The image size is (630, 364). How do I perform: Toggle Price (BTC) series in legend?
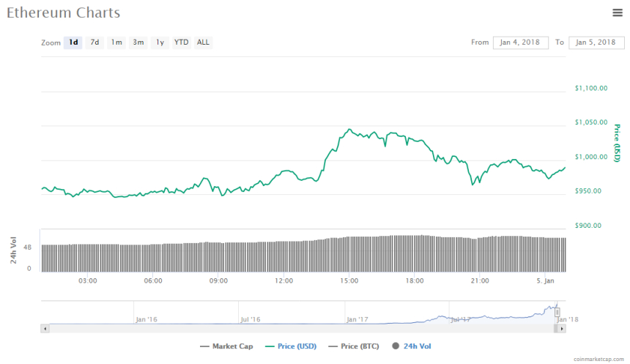click(354, 346)
